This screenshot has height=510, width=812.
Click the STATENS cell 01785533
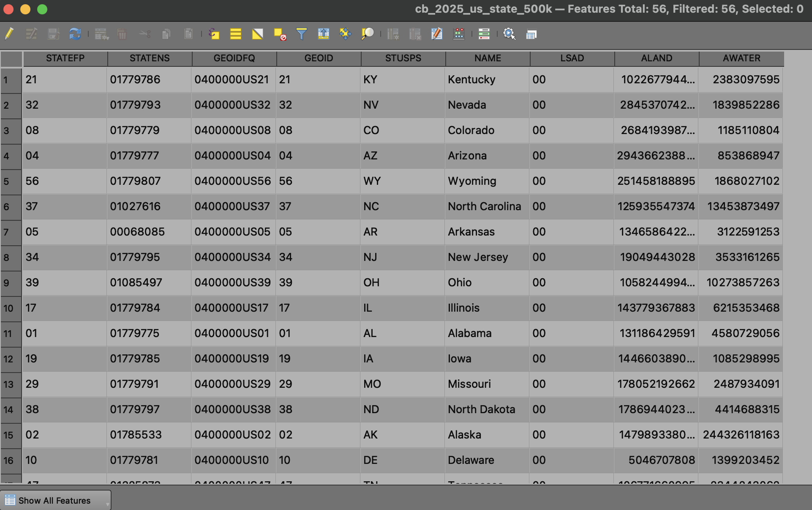149,435
